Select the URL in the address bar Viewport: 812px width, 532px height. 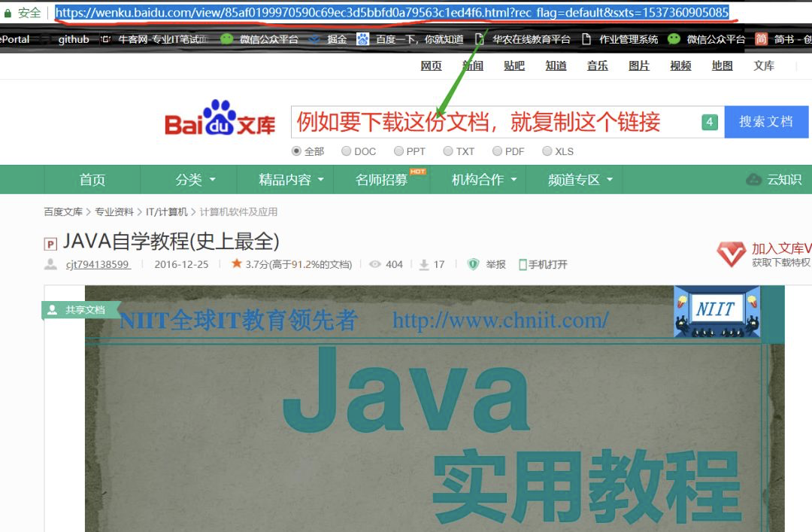(x=392, y=13)
